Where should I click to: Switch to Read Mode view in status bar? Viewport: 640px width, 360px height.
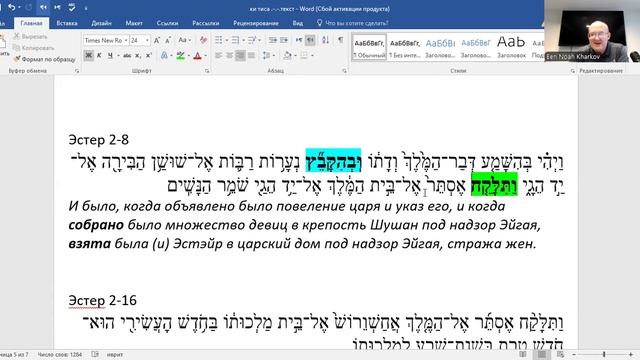pyautogui.click(x=523, y=354)
